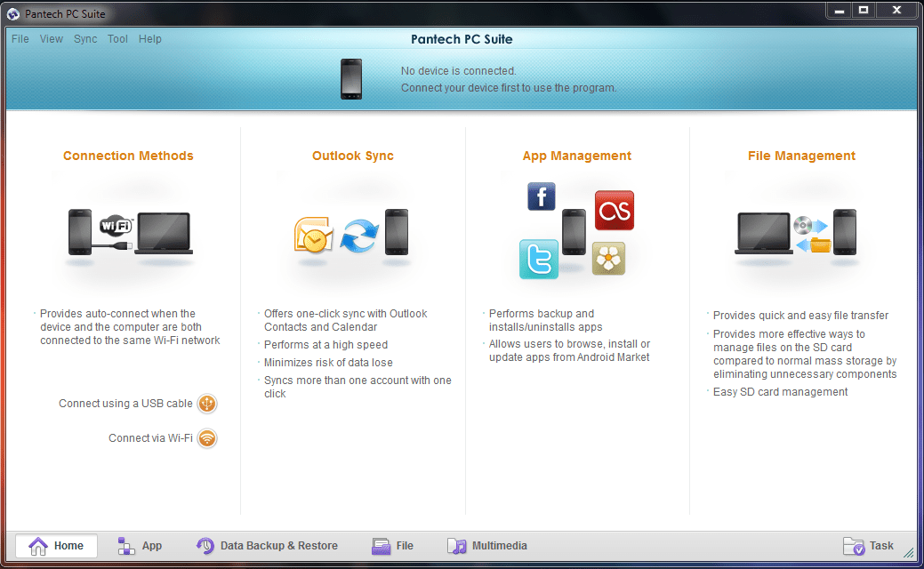Image resolution: width=924 pixels, height=569 pixels.
Task: Click the App Management heading
Action: pos(577,156)
